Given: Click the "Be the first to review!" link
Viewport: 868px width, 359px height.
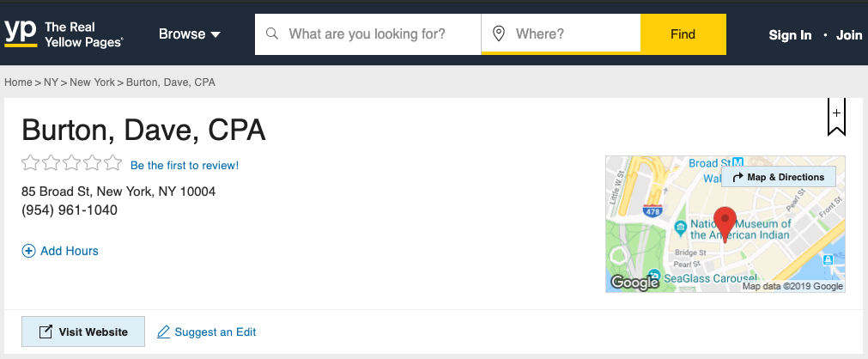Looking at the screenshot, I should tap(185, 165).
